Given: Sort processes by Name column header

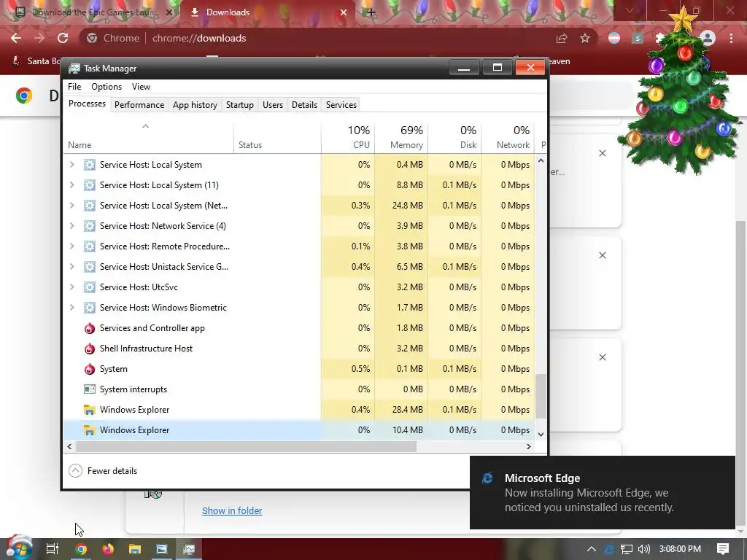Looking at the screenshot, I should click(x=148, y=137).
